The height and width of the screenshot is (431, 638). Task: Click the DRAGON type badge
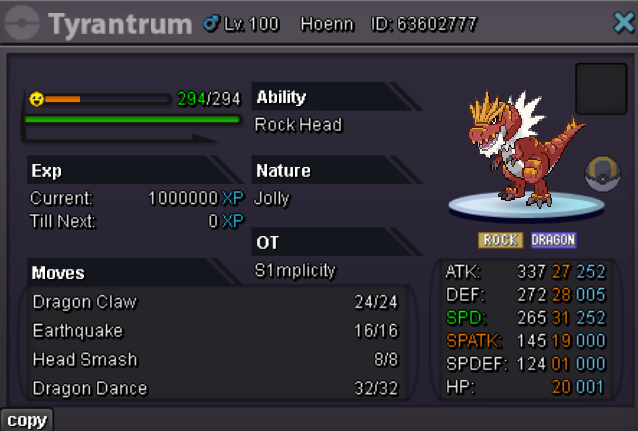coord(553,240)
